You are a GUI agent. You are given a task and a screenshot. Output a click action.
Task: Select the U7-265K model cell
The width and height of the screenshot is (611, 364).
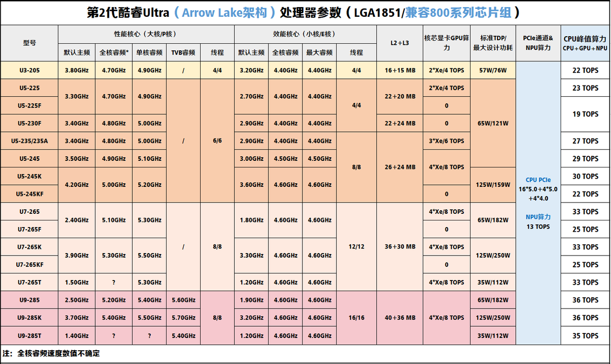[30, 247]
